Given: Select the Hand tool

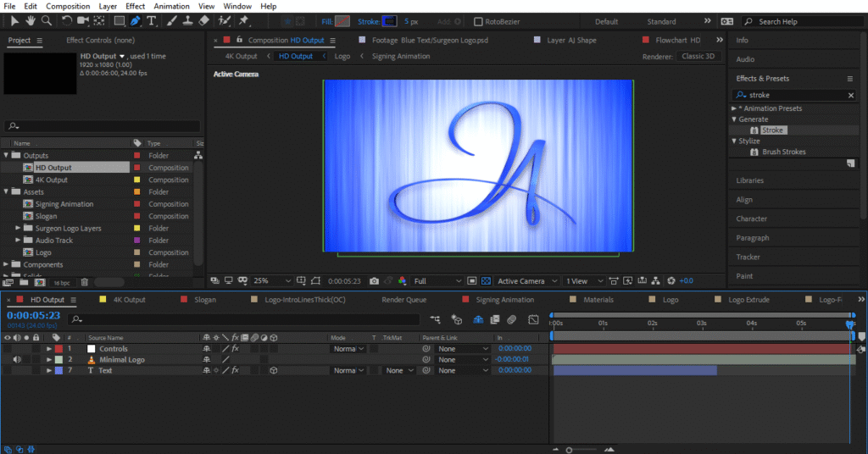Looking at the screenshot, I should [x=31, y=21].
